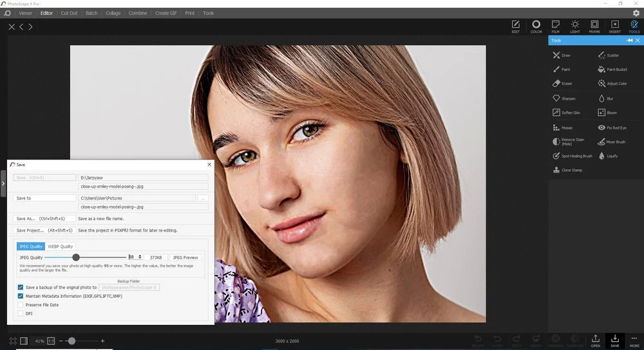Viewport: 644px width, 350px height.
Task: Close the current photo with X
Action: 12,26
